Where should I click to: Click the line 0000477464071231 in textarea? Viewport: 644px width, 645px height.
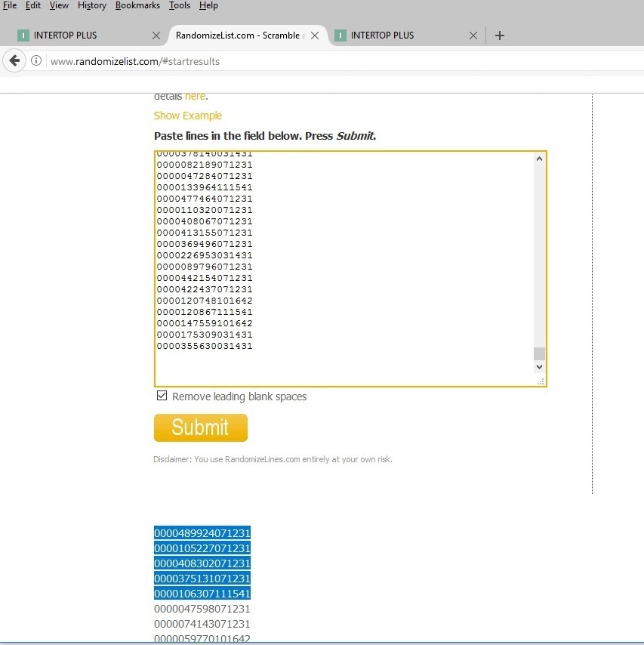click(205, 199)
